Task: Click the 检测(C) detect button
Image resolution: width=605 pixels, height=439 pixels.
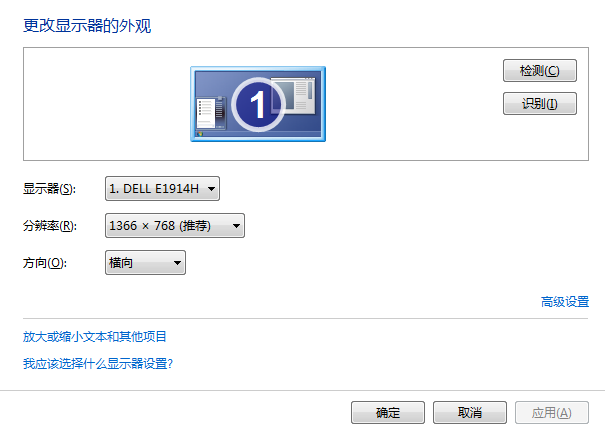Action: point(539,71)
